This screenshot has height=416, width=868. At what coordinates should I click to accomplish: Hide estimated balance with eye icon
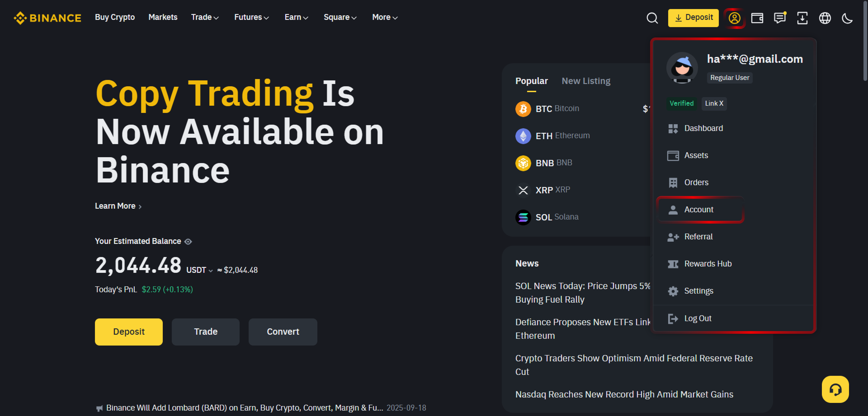coord(188,241)
